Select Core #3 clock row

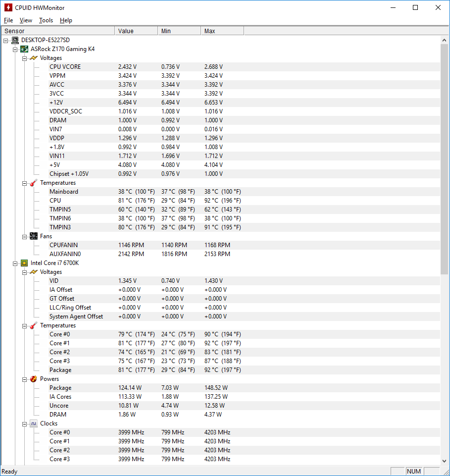(244, 459)
